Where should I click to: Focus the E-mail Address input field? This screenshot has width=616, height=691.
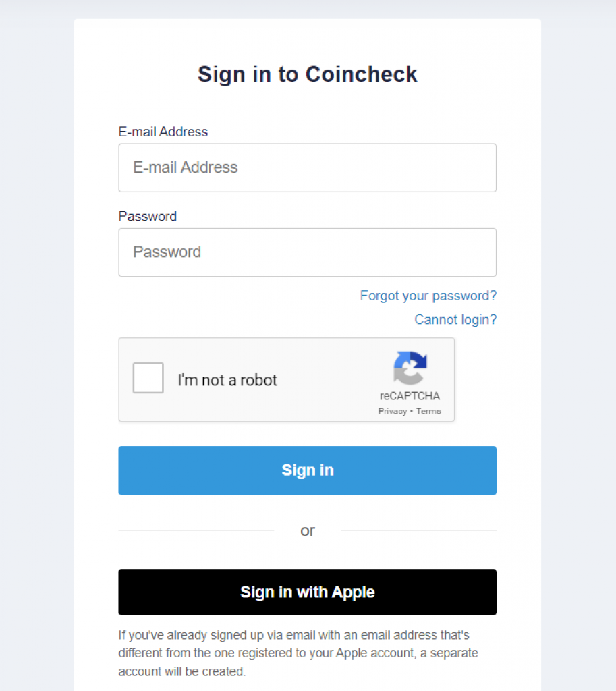(x=307, y=167)
